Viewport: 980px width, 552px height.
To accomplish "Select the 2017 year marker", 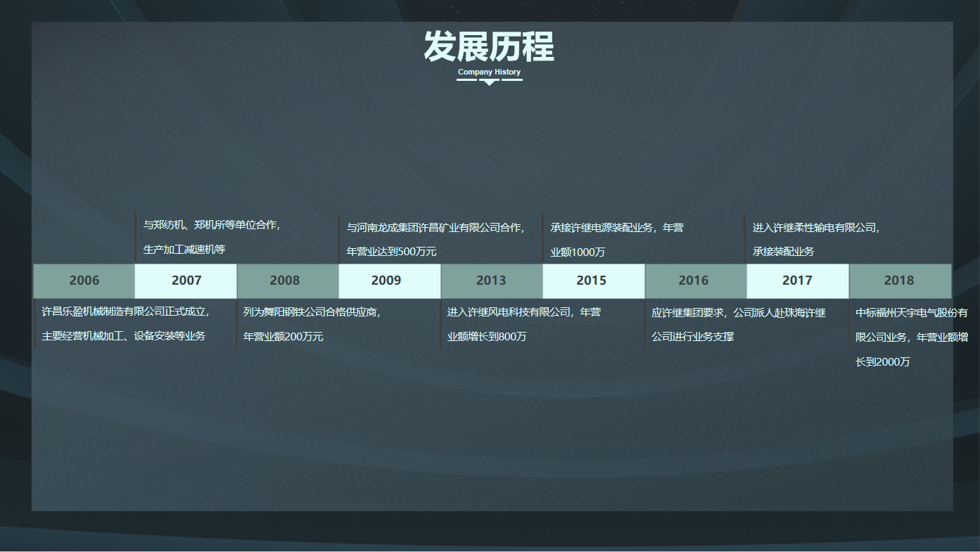I will [x=797, y=281].
